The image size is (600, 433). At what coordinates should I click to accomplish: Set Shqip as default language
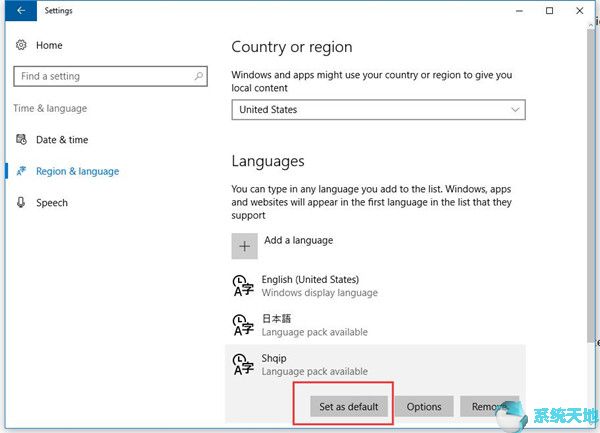pos(349,406)
